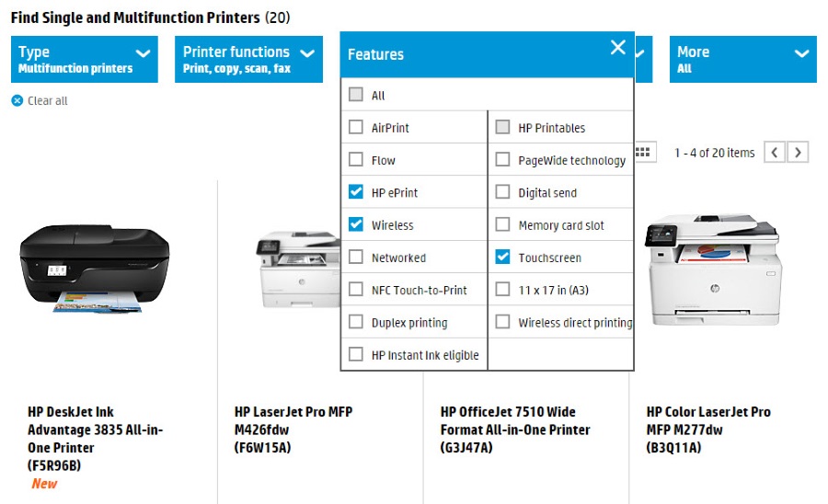The image size is (828, 504).
Task: Open HP Color LaserJet Pro M277dw link
Action: click(x=708, y=420)
